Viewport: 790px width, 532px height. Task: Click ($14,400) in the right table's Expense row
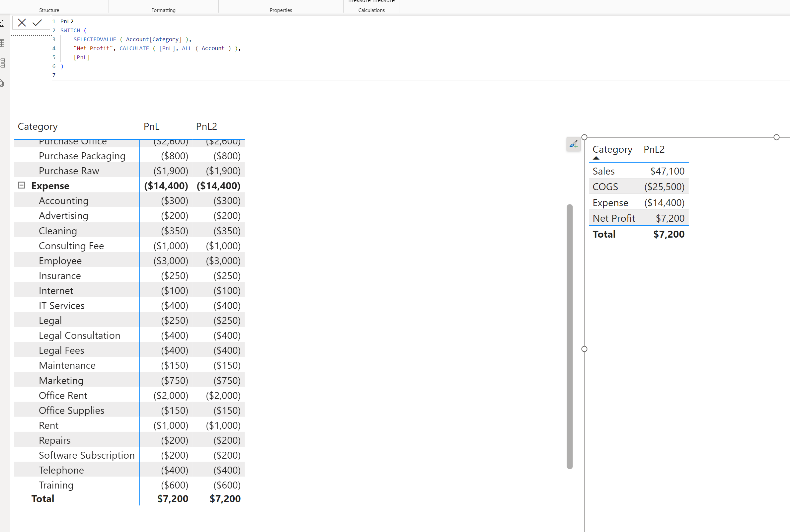[664, 202]
